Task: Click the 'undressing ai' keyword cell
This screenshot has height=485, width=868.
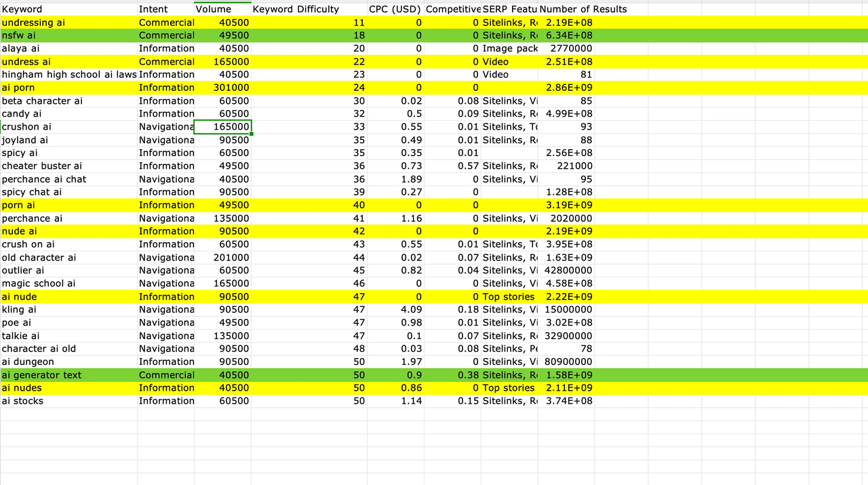Action: [68, 22]
